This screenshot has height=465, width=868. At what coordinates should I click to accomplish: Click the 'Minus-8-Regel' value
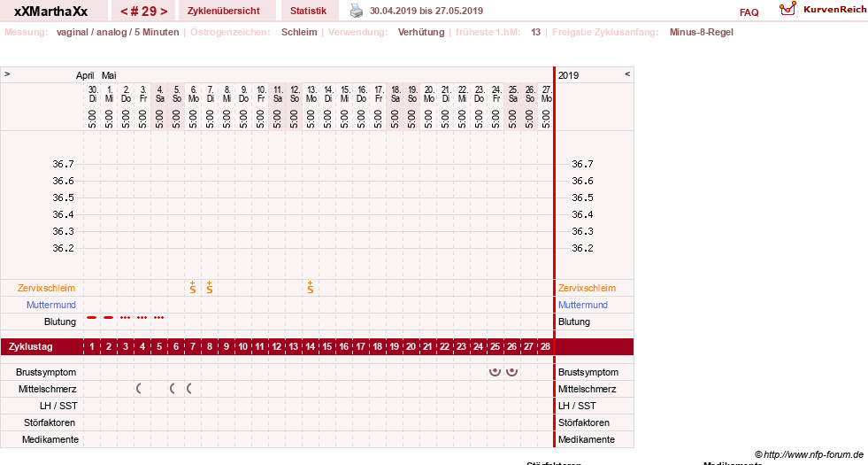click(702, 32)
